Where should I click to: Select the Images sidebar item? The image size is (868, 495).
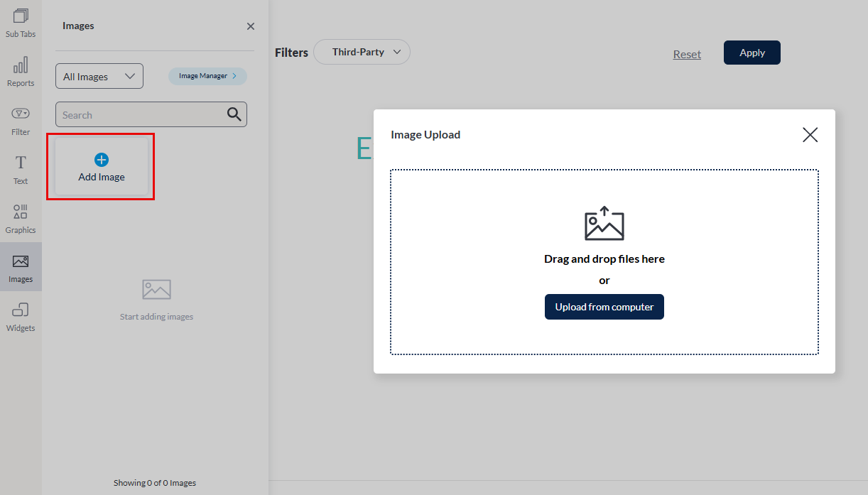(21, 268)
